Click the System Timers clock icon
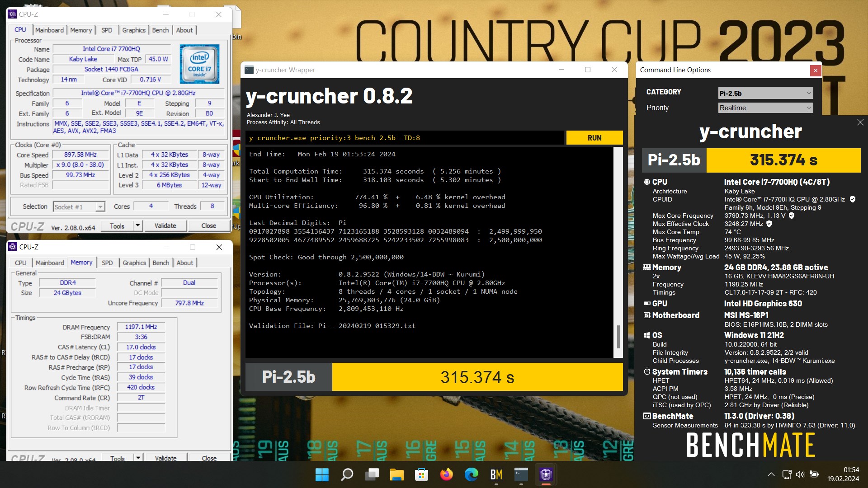 coord(647,371)
